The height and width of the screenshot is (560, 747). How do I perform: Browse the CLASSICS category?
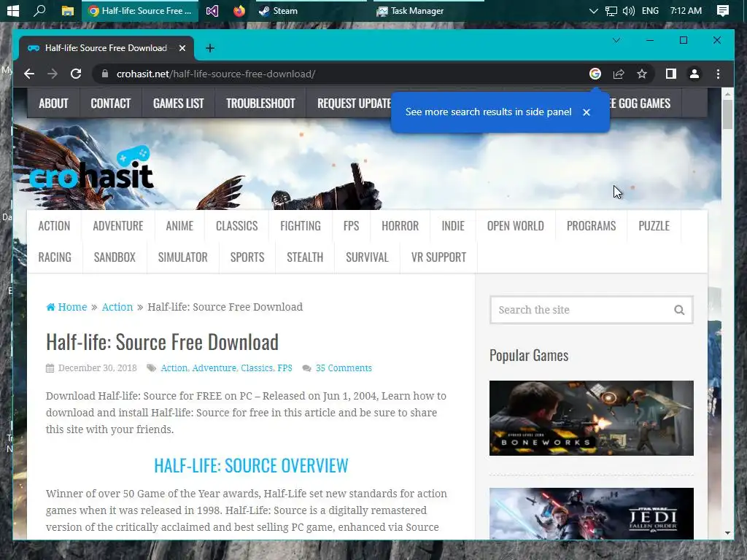tap(237, 226)
